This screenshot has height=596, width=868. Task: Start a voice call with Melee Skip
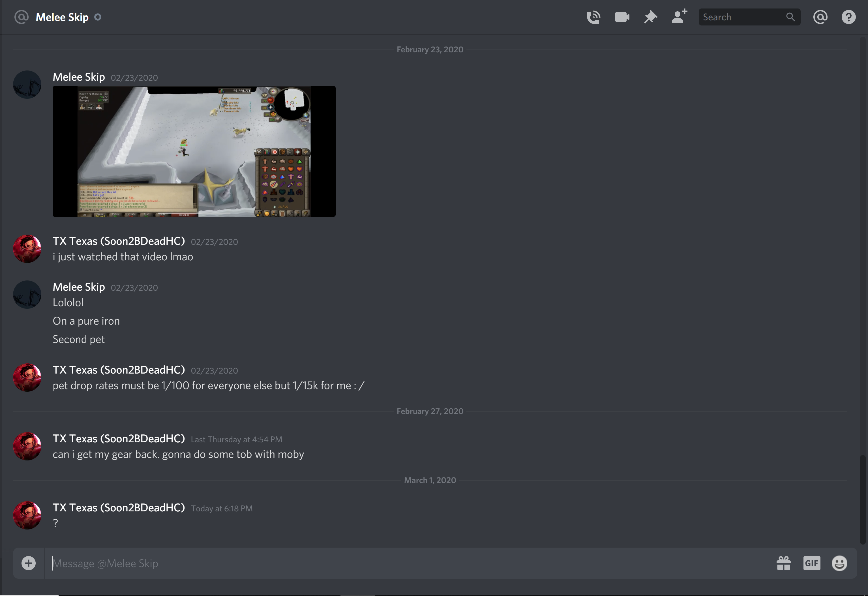[593, 17]
